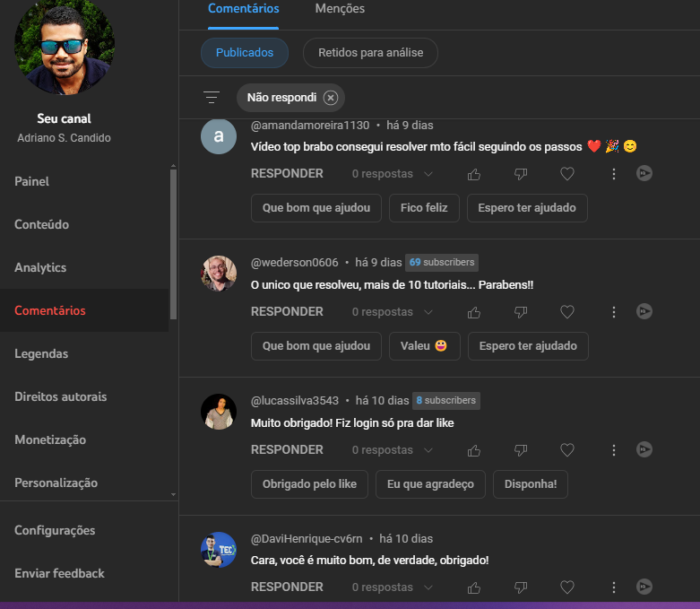Like the comment from @amandamoreira1130
This screenshot has height=609, width=700.
pos(474,174)
